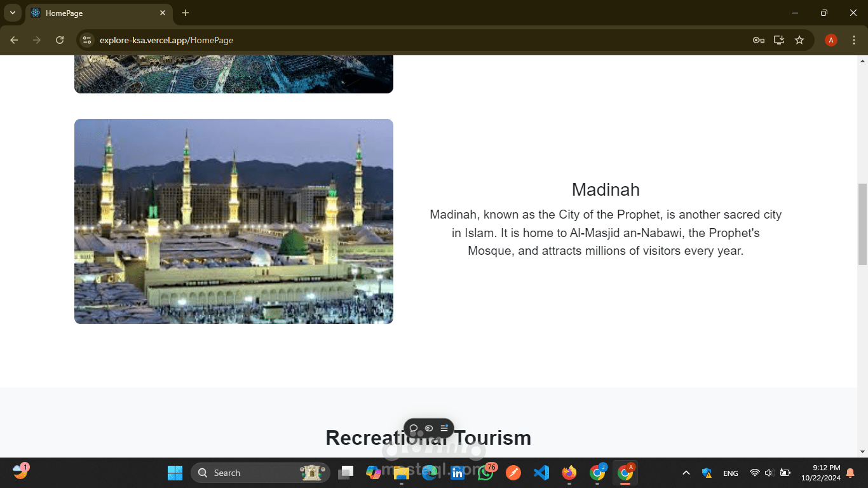This screenshot has width=868, height=488.
Task: Open the Chrome three-dot menu
Action: 854,40
